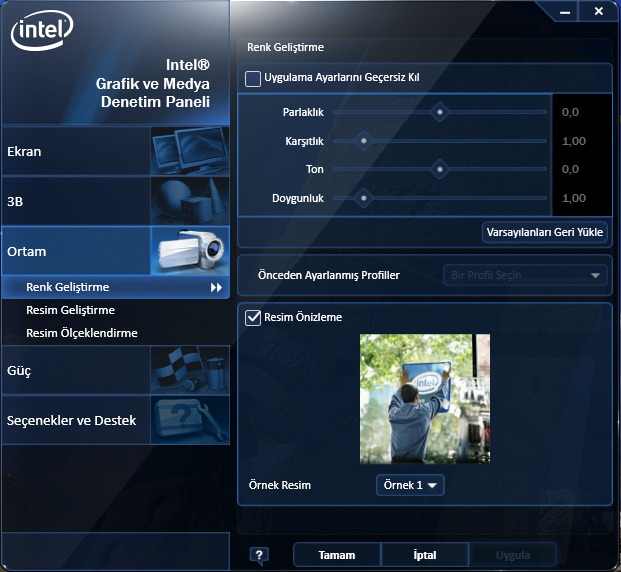Select Resim Geliştirme submenu item
621x572 pixels.
tap(70, 310)
